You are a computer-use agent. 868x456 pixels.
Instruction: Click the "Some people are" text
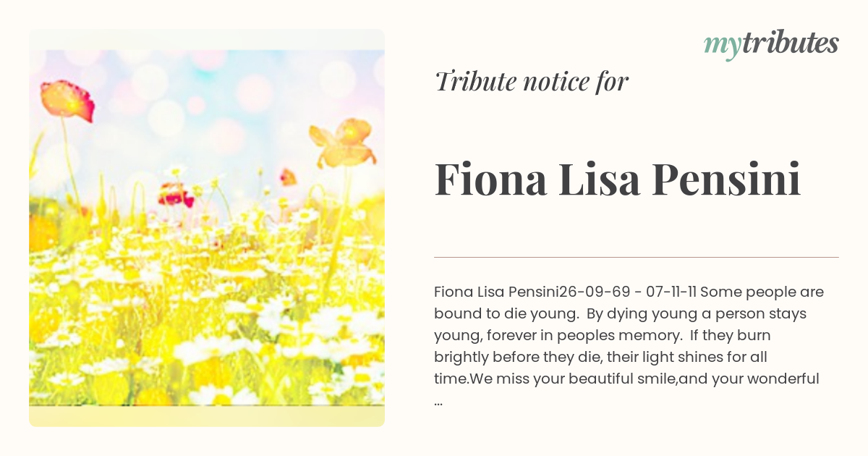(762, 292)
